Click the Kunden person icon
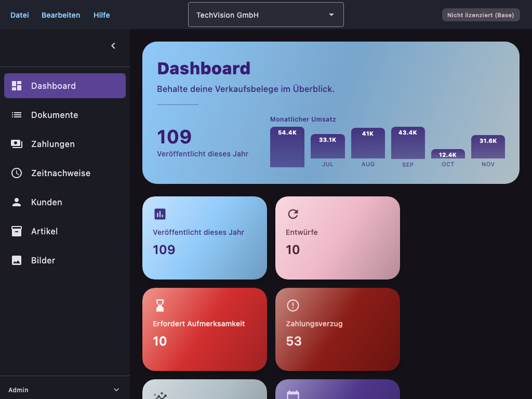532x399 pixels. click(17, 202)
